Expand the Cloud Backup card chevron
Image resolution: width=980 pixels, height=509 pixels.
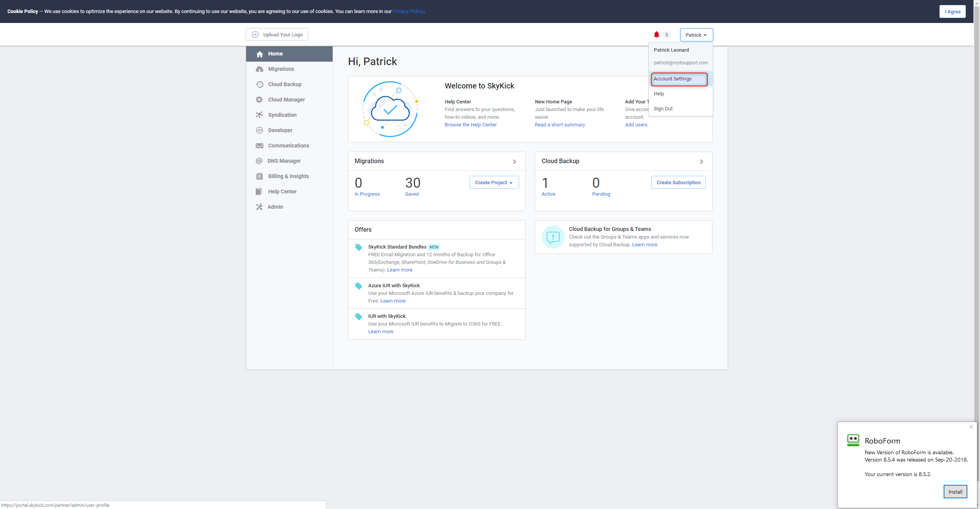[x=701, y=162]
